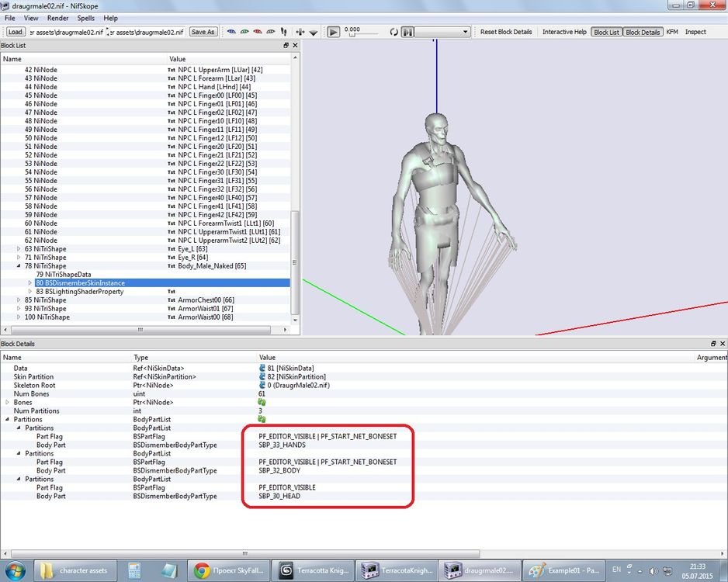
Task: Expand 80 BSDismemberSkinInstance node
Action: pos(30,283)
